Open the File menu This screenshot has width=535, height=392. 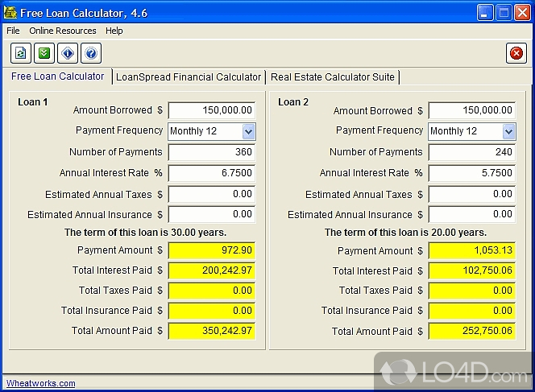(13, 31)
